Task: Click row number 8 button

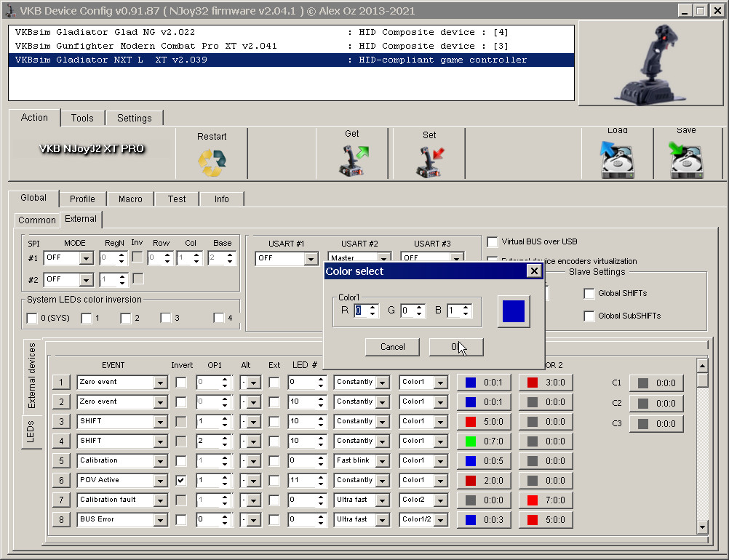Action: point(61,519)
